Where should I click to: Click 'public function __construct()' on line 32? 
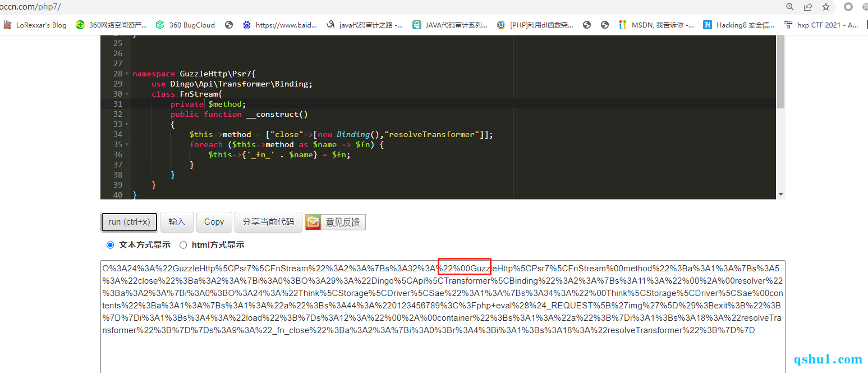point(240,114)
